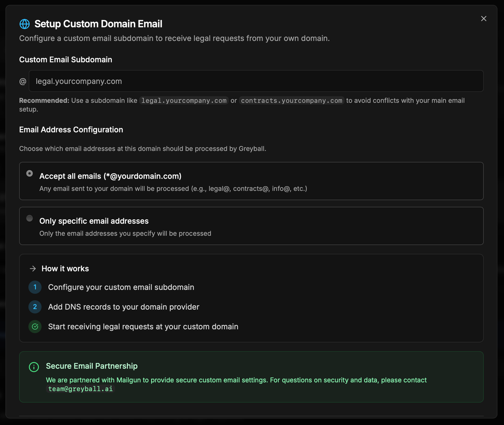Screen dimensions: 504x425
Task: Select the "Only specific email addresses" radio button
Action: tap(29, 218)
